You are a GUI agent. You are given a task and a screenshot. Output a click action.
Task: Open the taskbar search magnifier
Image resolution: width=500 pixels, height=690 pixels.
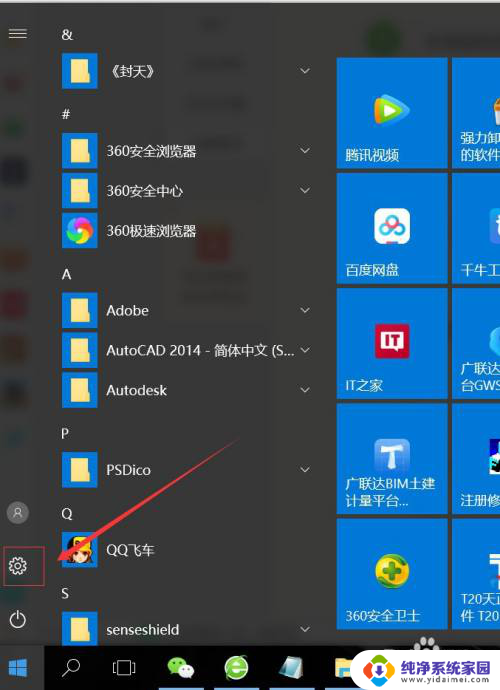pyautogui.click(x=70, y=668)
